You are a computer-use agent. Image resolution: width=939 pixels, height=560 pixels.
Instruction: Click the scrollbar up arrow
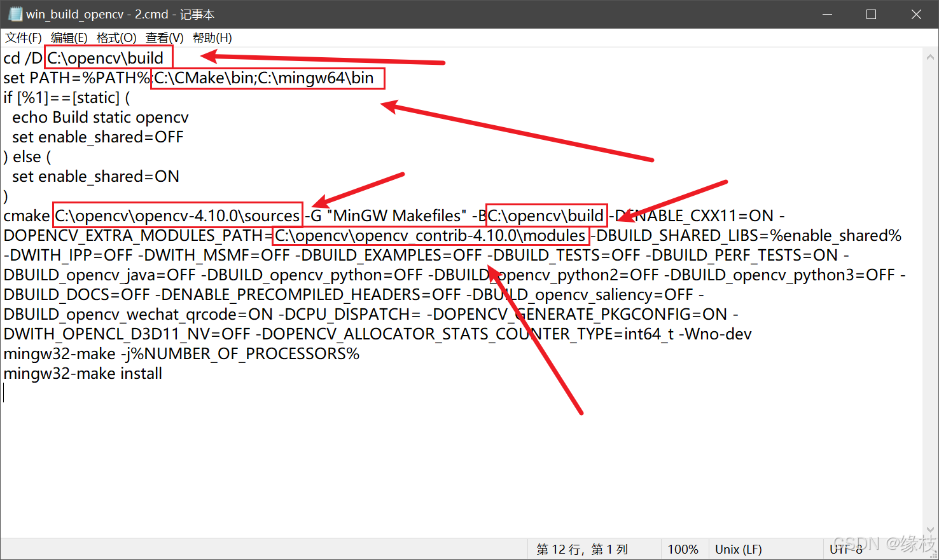930,55
